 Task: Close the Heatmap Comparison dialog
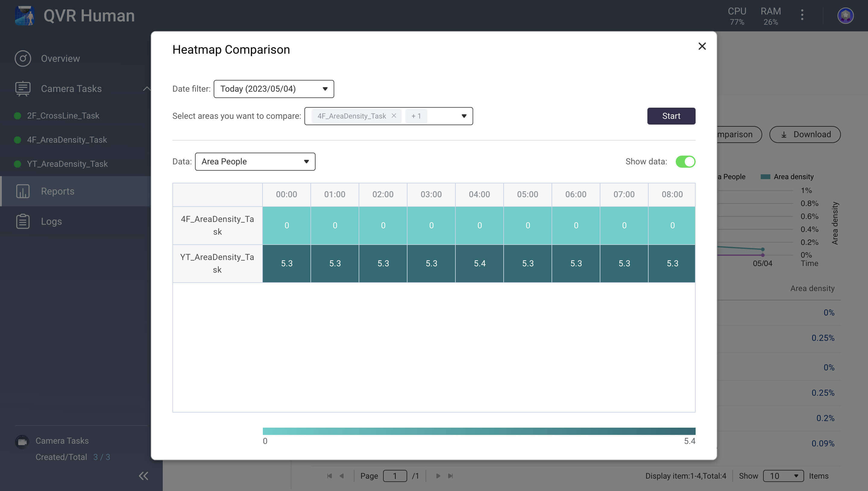pyautogui.click(x=702, y=46)
